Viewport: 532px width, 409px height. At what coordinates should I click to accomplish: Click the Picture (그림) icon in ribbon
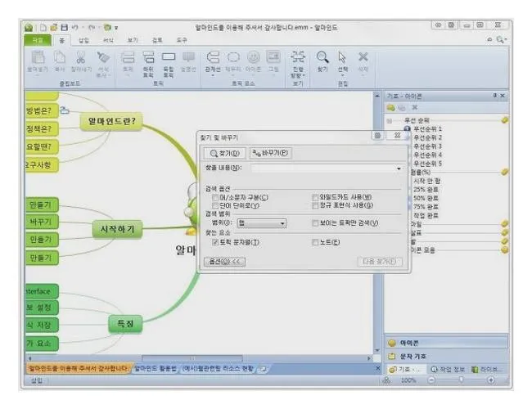273,57
